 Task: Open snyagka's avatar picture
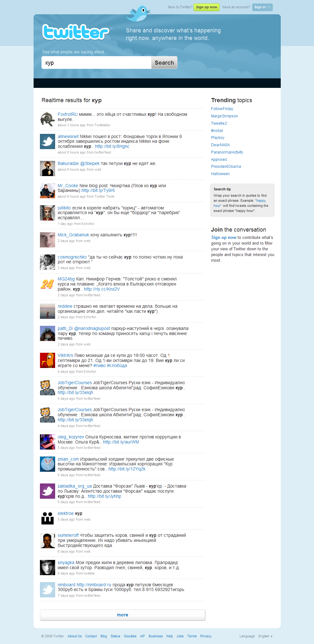[x=48, y=568]
